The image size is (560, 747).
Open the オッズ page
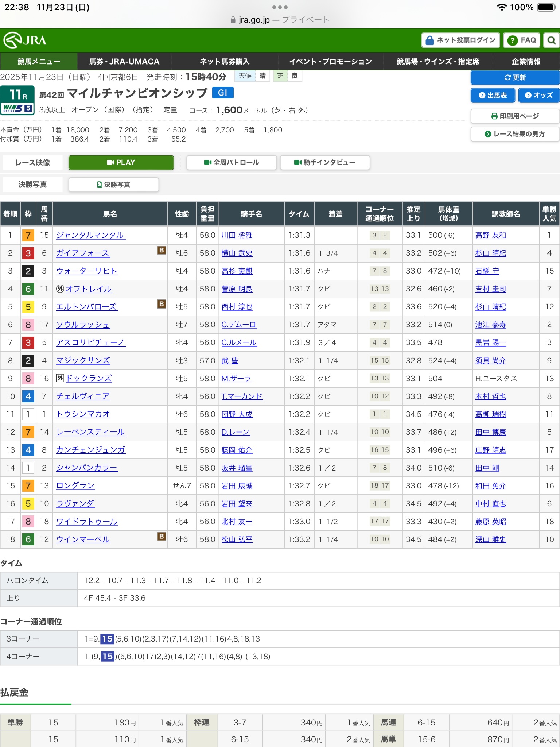[x=539, y=95]
